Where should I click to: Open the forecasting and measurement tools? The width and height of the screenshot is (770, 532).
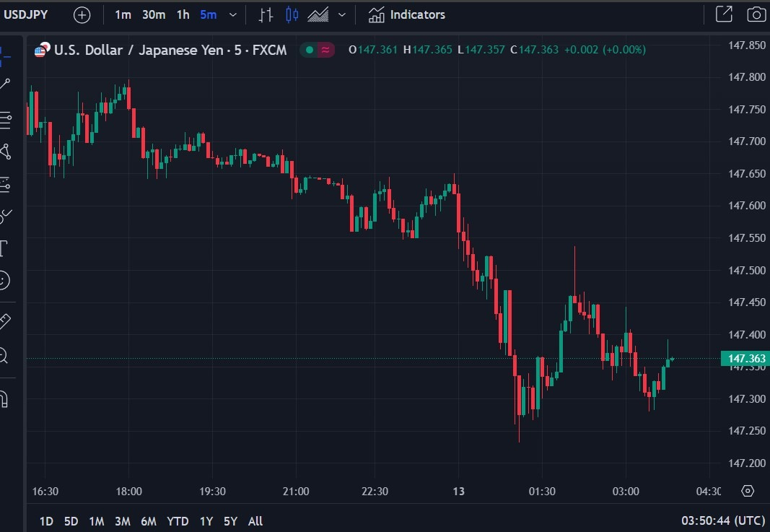[x=5, y=185]
